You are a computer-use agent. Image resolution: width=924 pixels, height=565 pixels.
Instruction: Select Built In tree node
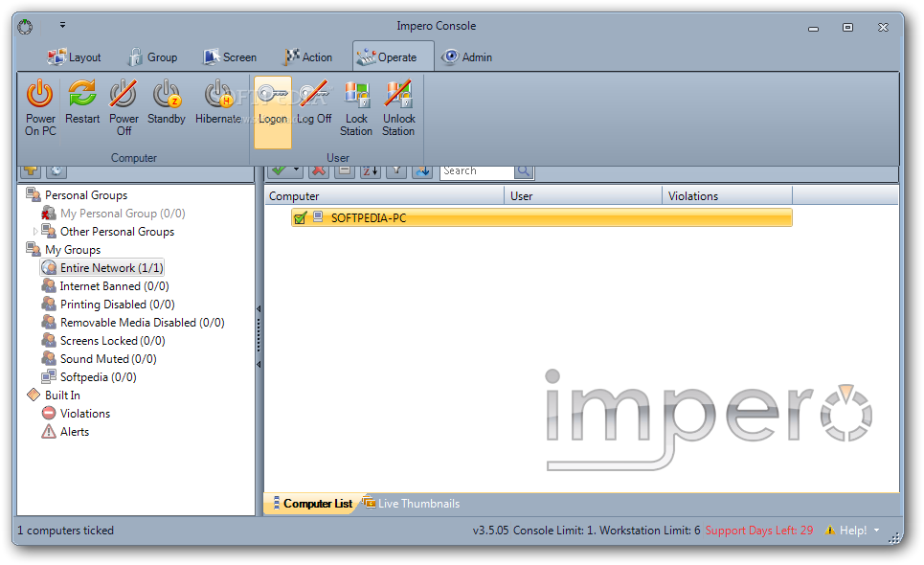pyautogui.click(x=62, y=395)
